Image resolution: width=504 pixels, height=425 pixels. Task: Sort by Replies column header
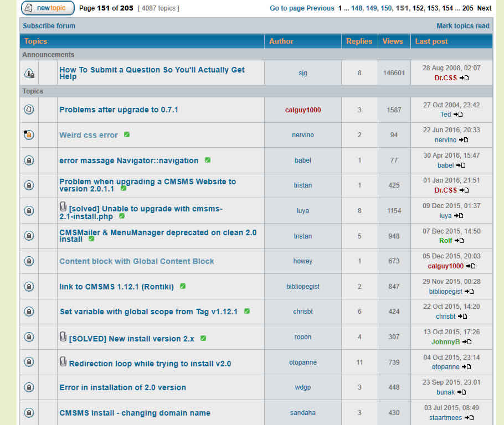point(359,42)
